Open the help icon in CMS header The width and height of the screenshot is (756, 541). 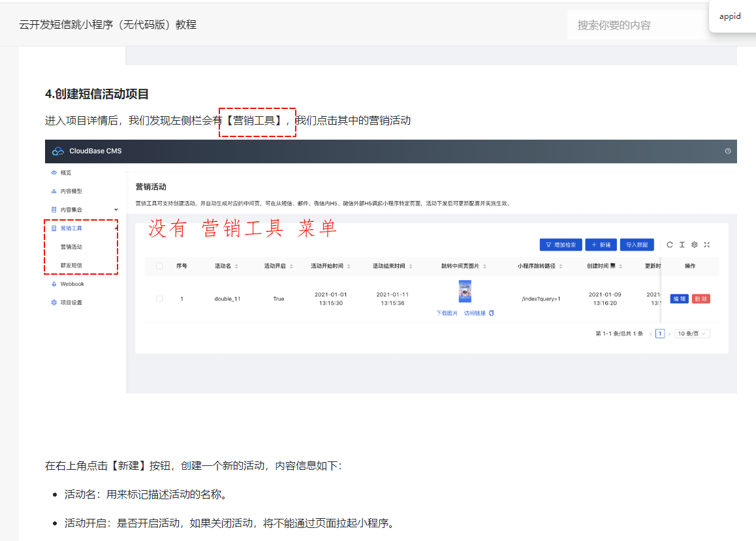pyautogui.click(x=727, y=151)
